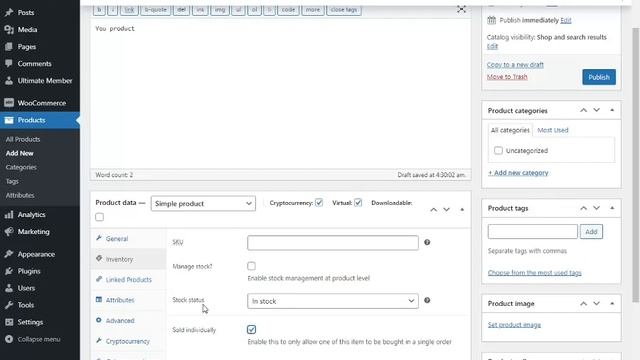Insert link tag via editor toolbar
640x360 pixels.
[129, 9]
